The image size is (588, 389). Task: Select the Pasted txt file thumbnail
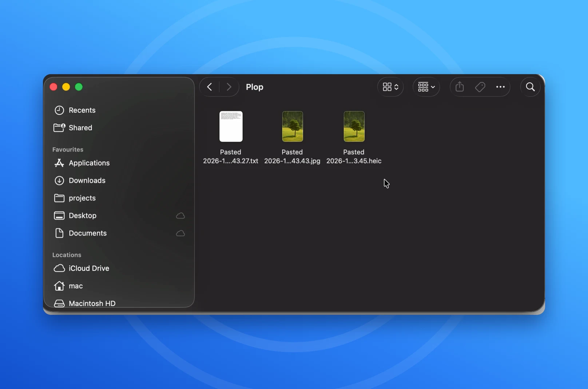[x=231, y=127]
